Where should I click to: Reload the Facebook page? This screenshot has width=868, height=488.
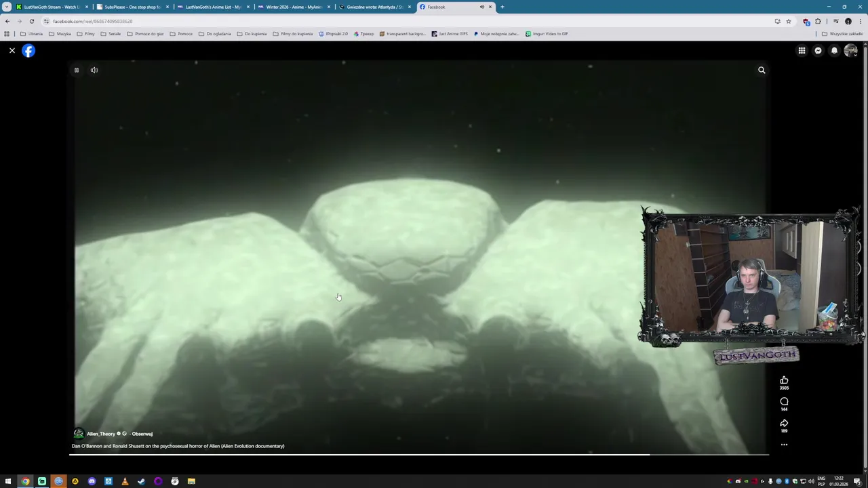click(x=31, y=21)
